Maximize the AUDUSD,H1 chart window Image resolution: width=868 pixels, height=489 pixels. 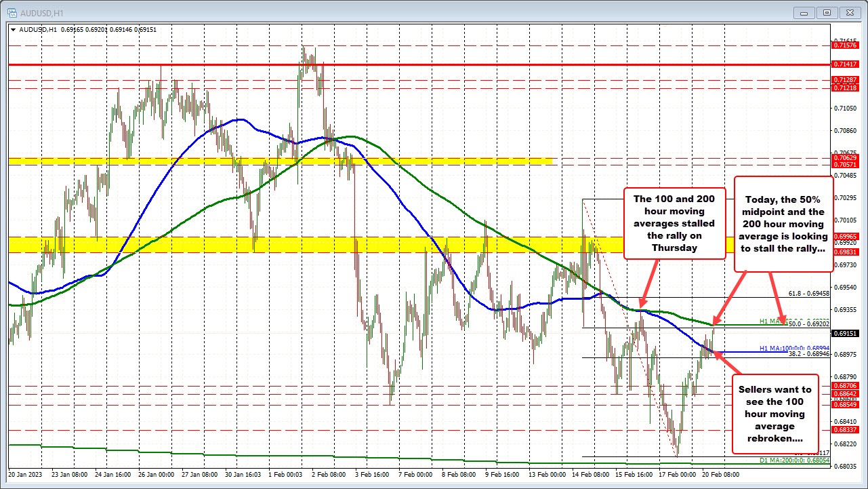pyautogui.click(x=827, y=12)
